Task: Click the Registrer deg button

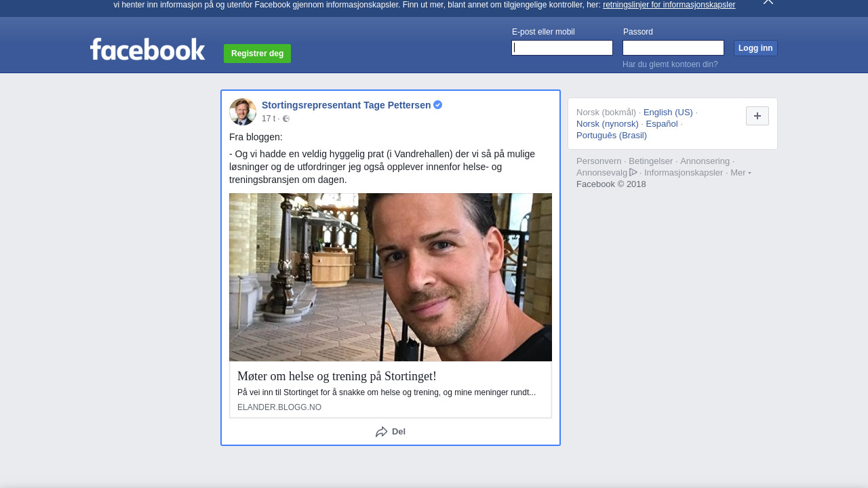Action: pyautogui.click(x=257, y=54)
